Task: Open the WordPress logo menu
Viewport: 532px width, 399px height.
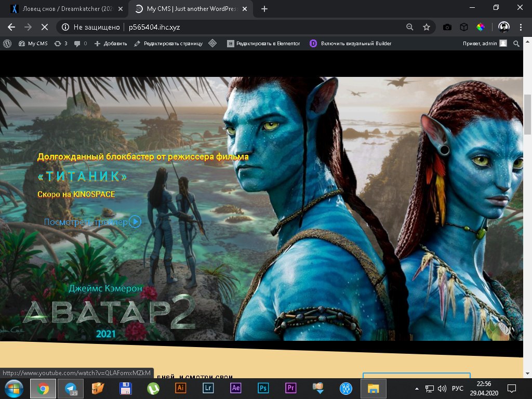Action: tap(7, 44)
